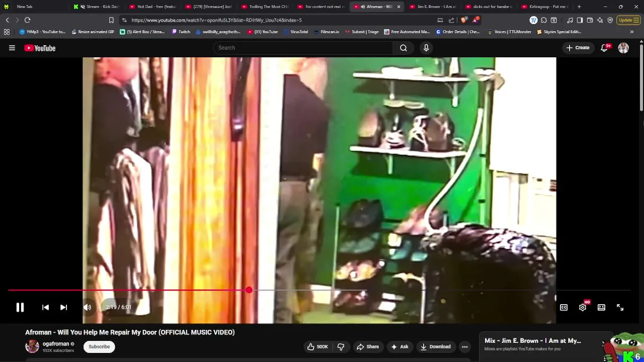
Task: Click into the YouTube search field
Action: point(303,48)
